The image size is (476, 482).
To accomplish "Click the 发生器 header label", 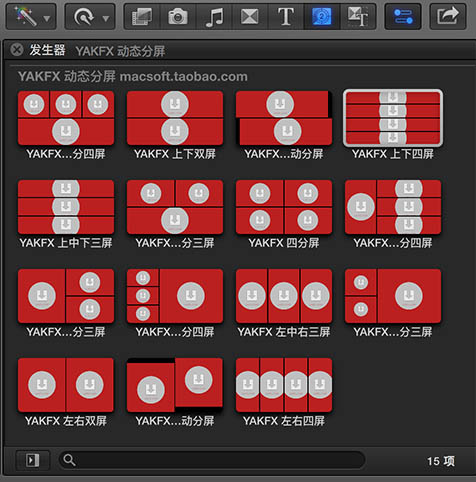I will (x=47, y=50).
